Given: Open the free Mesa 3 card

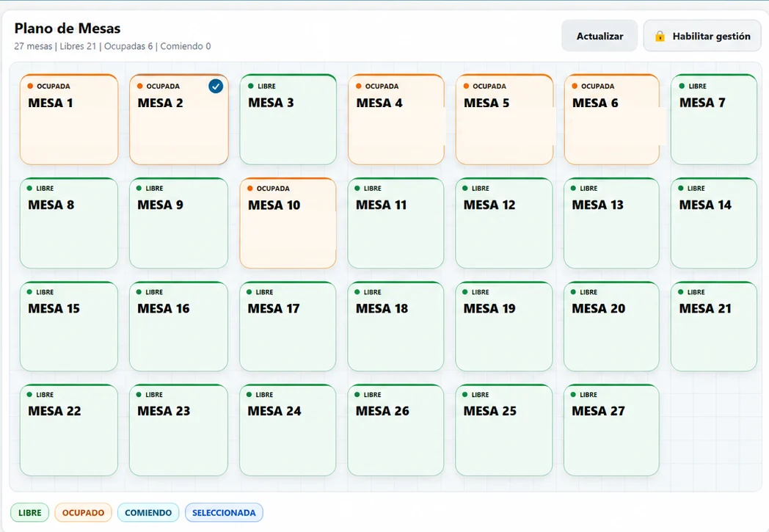Looking at the screenshot, I should coord(288,119).
